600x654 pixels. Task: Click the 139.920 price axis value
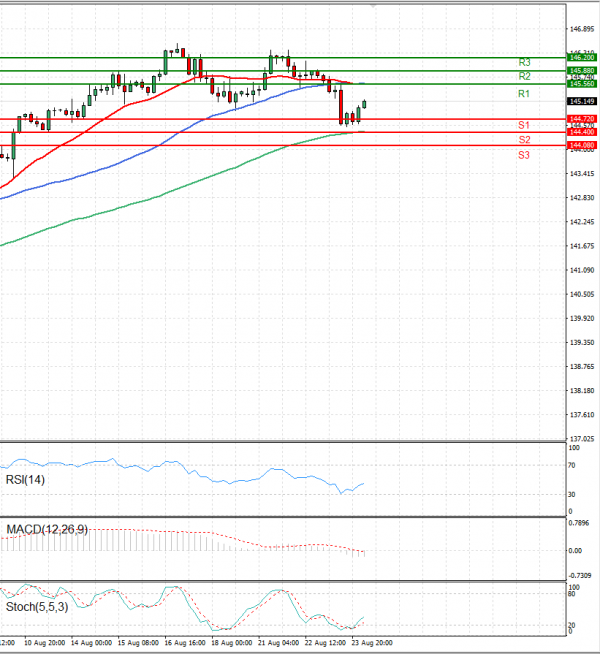(x=582, y=319)
